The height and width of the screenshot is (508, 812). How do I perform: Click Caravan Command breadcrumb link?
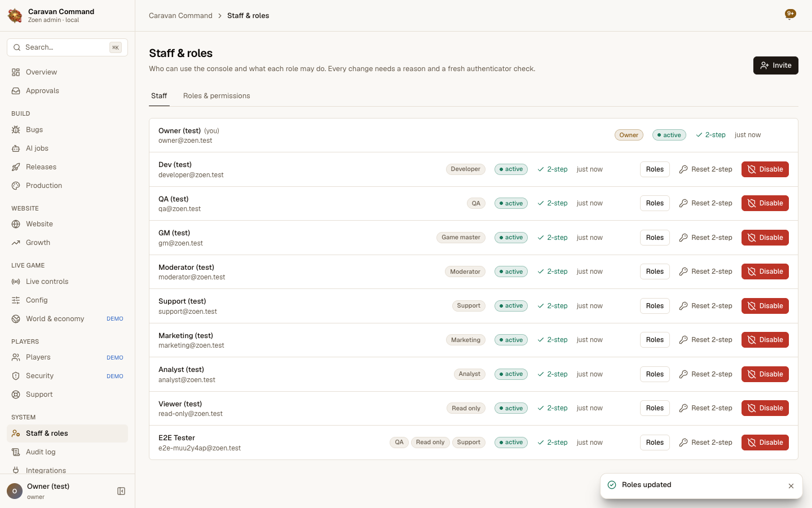pos(180,16)
